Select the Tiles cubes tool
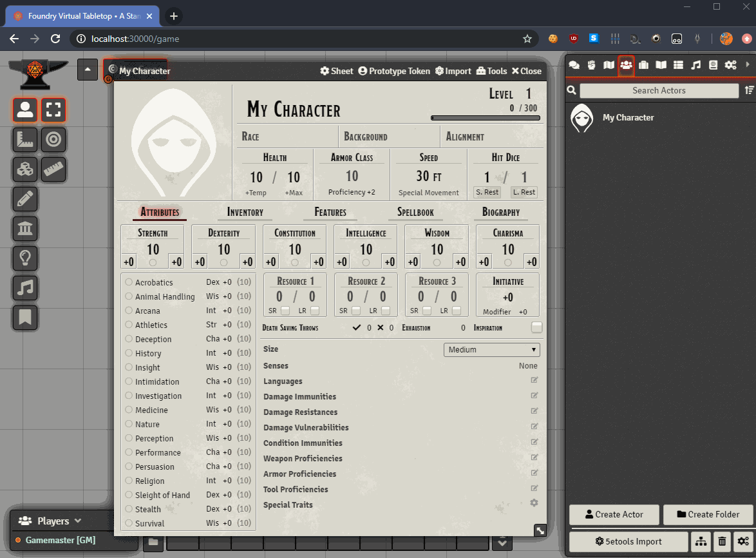 [25, 169]
